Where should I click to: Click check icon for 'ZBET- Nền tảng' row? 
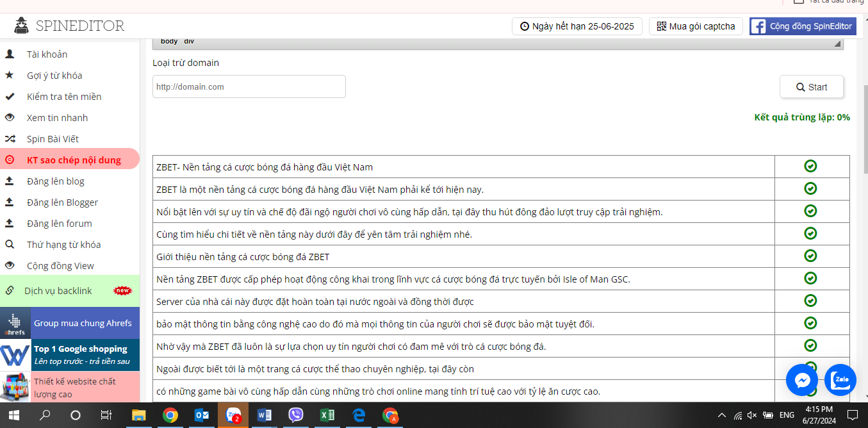pos(810,167)
